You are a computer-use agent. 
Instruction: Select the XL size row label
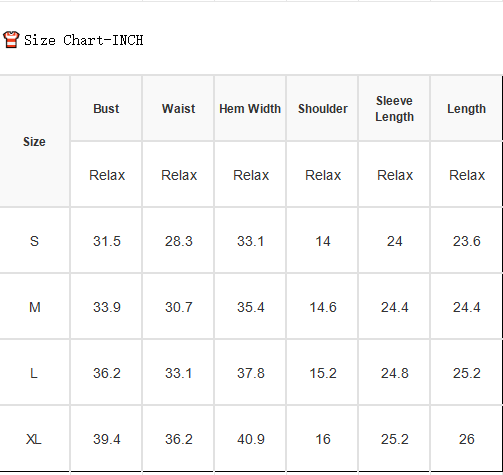click(x=34, y=439)
